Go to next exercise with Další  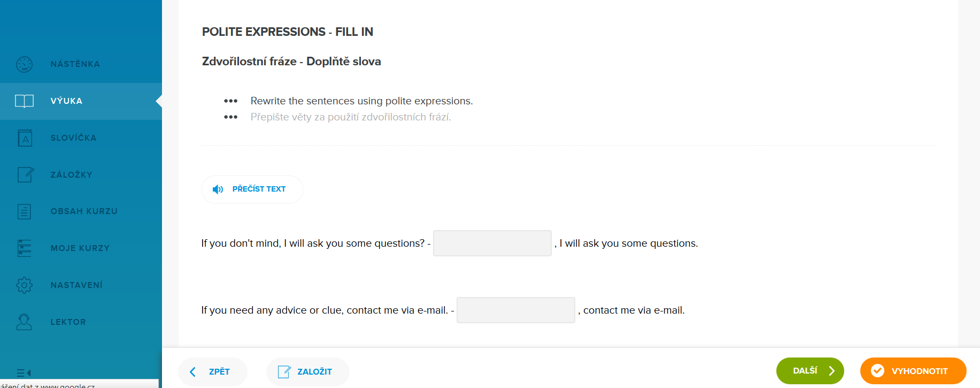click(x=809, y=371)
